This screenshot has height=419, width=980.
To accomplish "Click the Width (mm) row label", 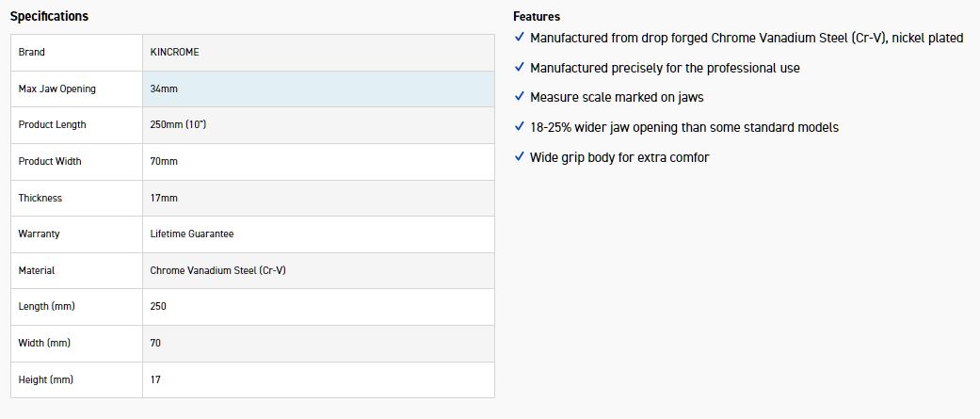I will point(44,343).
